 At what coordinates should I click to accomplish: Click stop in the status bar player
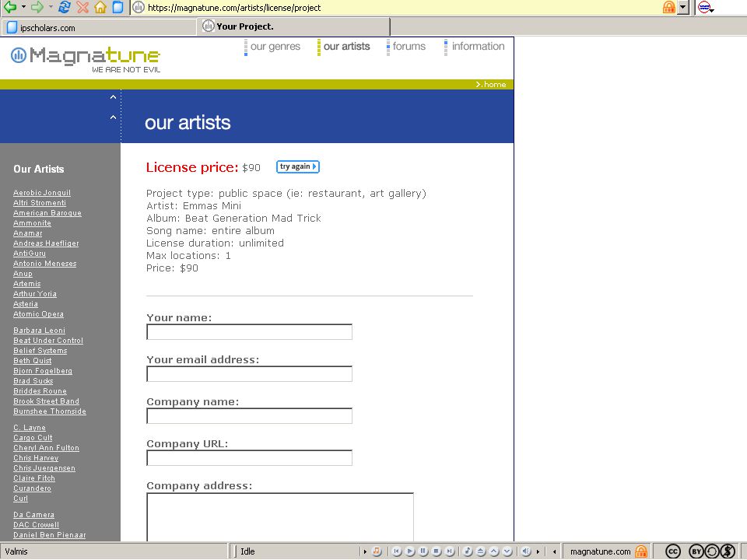(x=437, y=551)
